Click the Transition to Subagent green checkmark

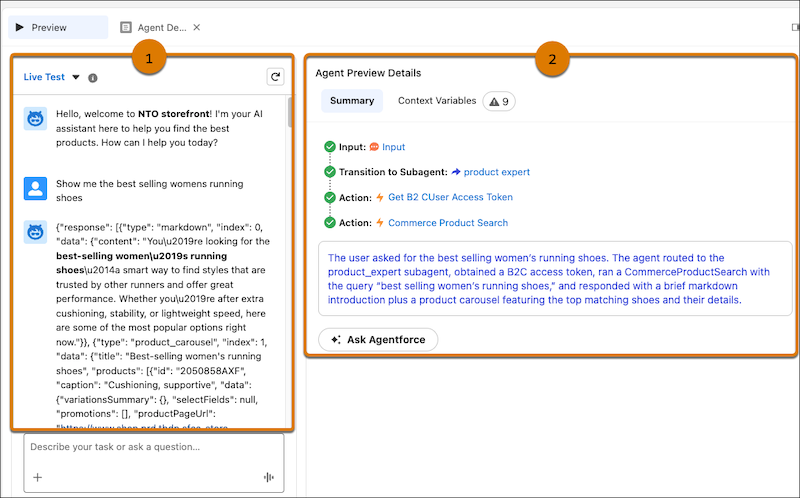point(330,172)
